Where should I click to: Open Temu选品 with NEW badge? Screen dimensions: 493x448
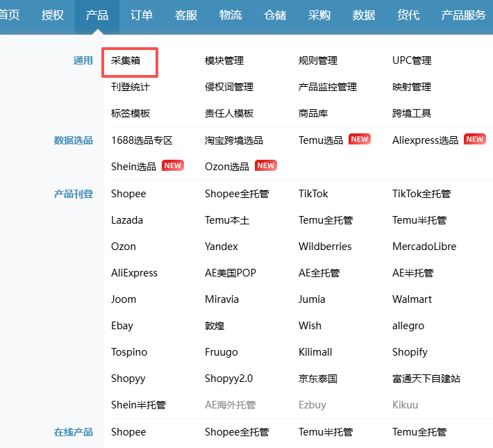(x=321, y=140)
